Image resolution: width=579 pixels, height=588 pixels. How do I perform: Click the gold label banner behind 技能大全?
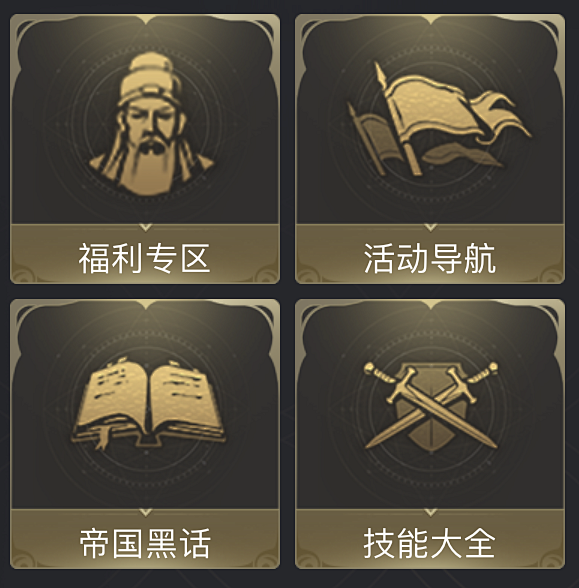[x=430, y=539]
